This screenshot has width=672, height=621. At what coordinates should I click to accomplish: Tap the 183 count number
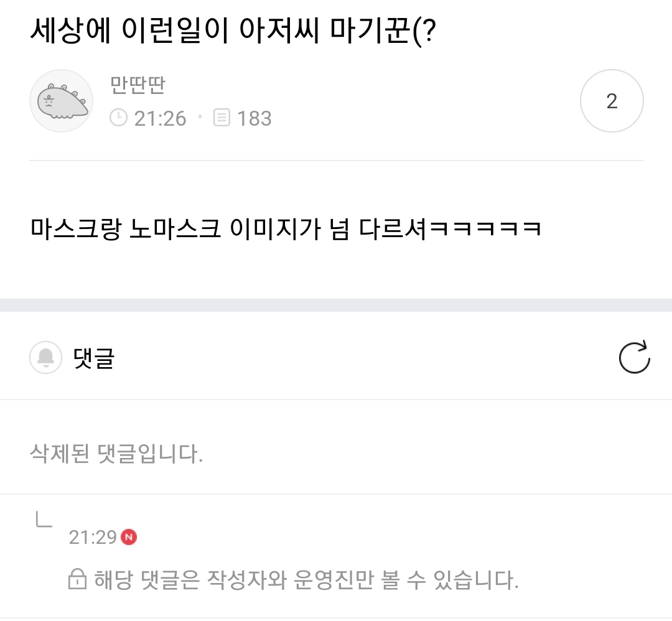254,118
